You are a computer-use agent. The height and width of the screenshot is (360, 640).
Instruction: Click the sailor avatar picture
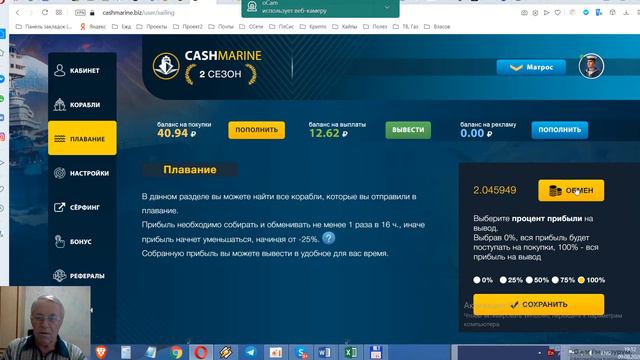[x=591, y=66]
